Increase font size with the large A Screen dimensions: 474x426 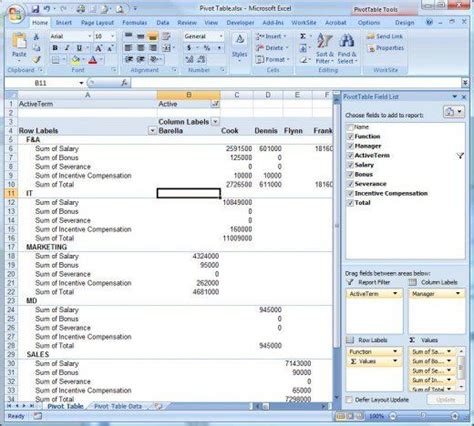(x=98, y=48)
